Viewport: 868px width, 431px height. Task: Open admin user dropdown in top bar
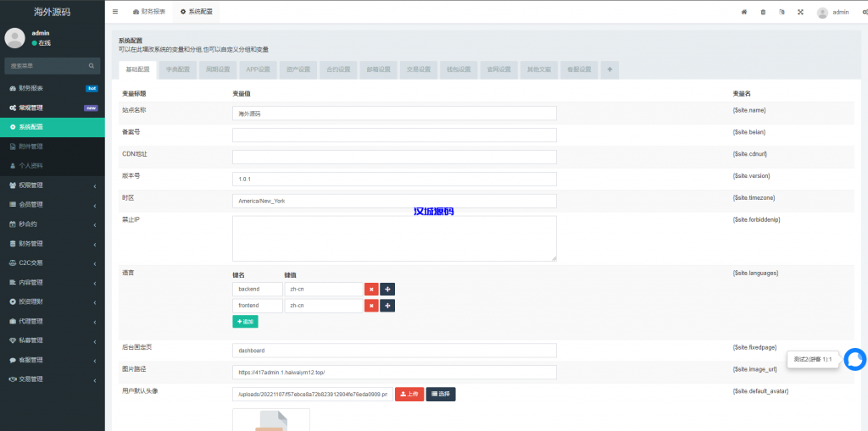tap(832, 12)
